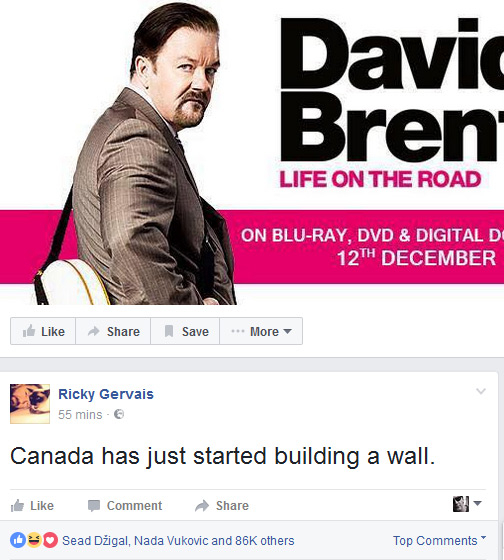Click the haha laughing reaction icon
This screenshot has width=504, height=560.
34,540
